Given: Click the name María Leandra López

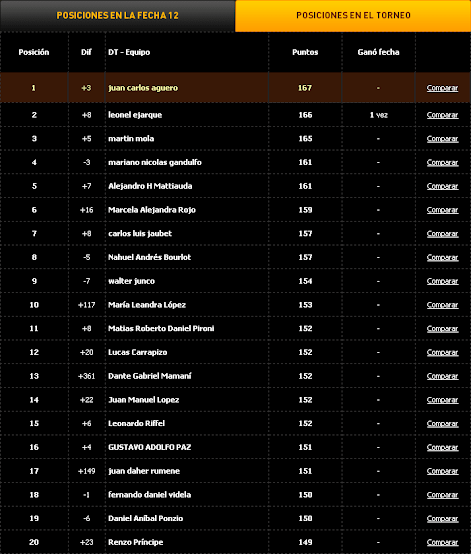Looking at the screenshot, I should click(147, 305).
